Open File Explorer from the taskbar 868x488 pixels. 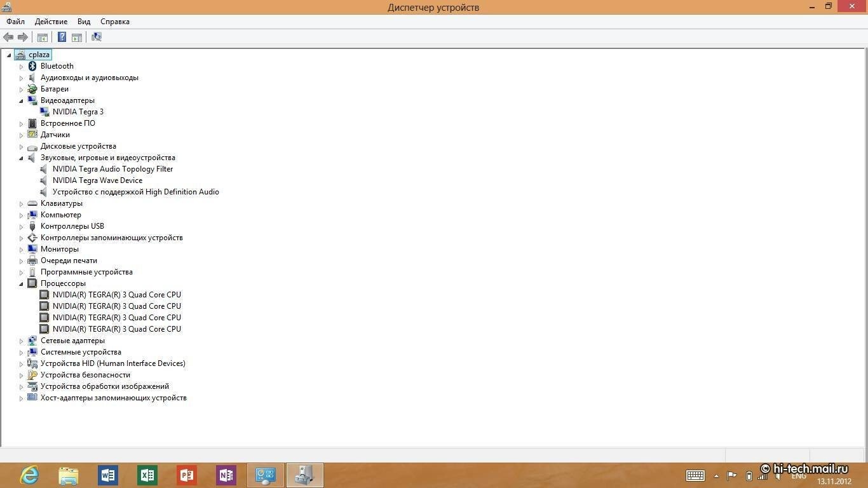pos(69,475)
